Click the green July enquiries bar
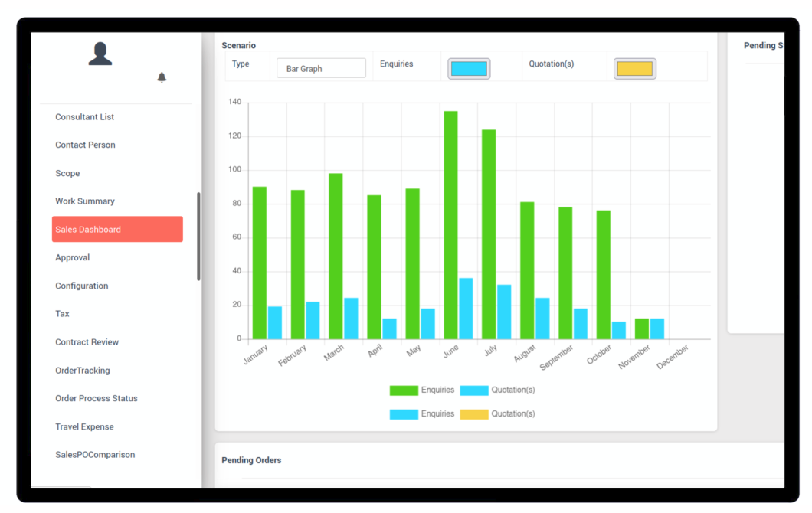The image size is (812, 513). click(x=488, y=234)
